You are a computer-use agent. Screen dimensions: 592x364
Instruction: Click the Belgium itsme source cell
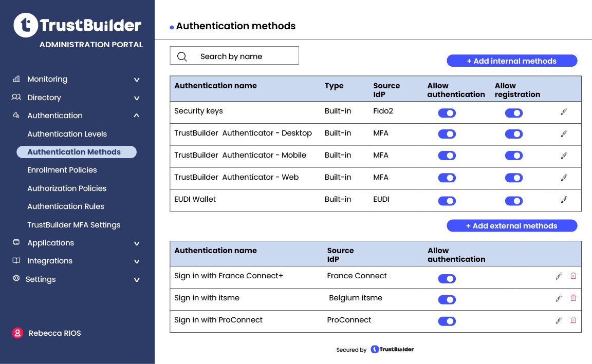356,298
